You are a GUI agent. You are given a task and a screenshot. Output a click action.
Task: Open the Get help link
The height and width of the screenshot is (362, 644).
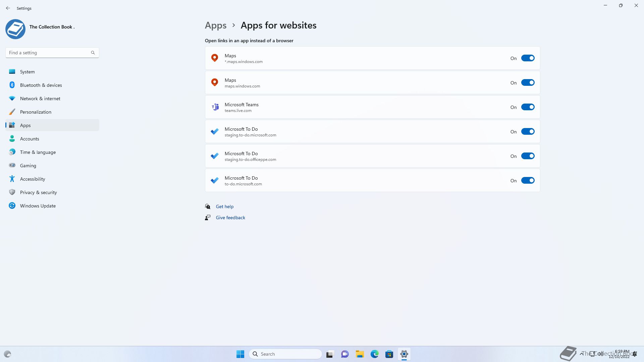224,206
